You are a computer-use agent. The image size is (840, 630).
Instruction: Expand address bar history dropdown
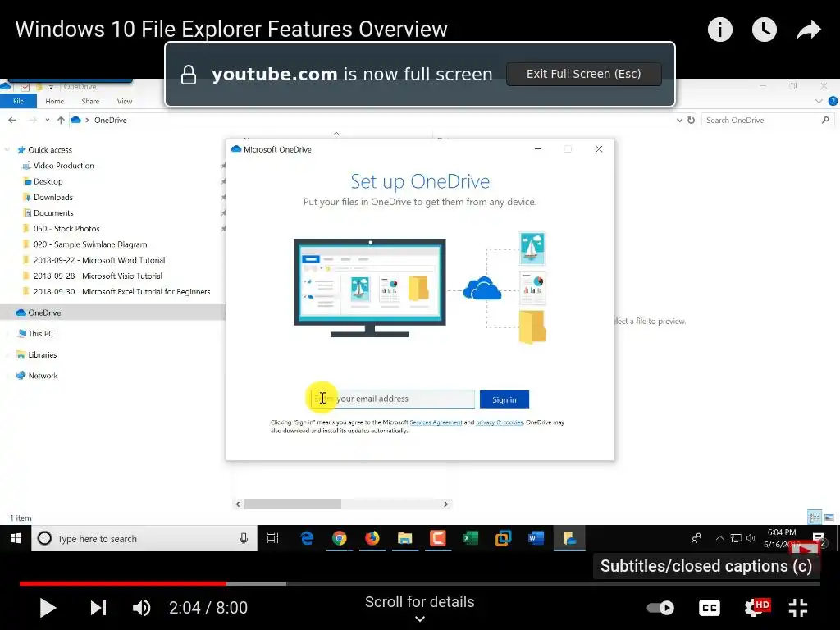pos(679,120)
